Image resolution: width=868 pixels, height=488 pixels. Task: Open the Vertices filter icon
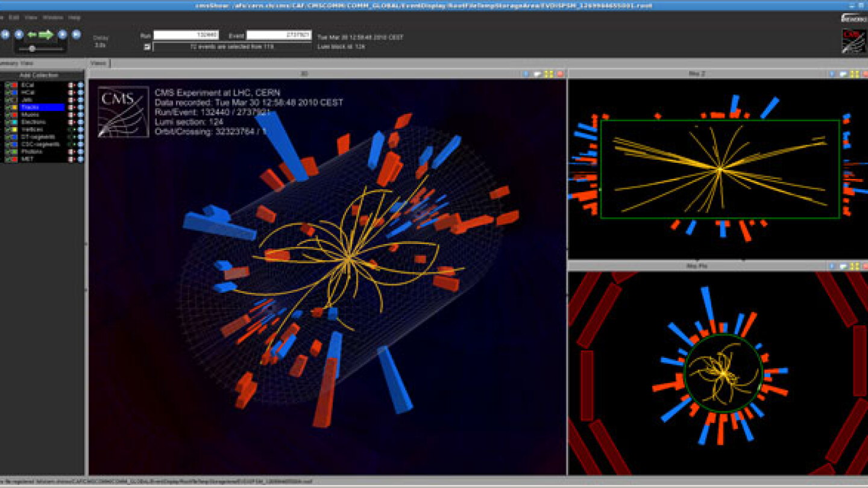[x=71, y=130]
